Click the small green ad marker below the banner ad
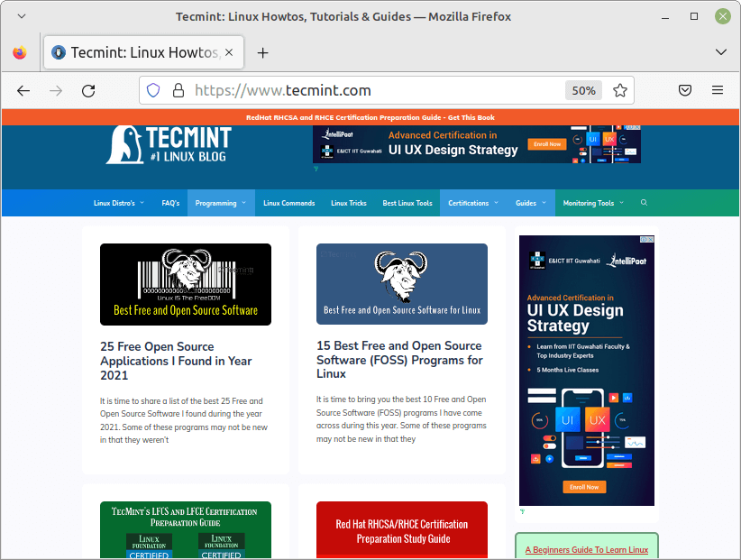 pyautogui.click(x=316, y=169)
